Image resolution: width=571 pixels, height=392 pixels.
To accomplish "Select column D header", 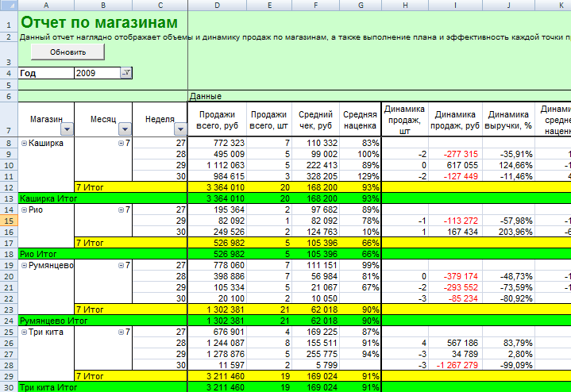I will (x=217, y=6).
